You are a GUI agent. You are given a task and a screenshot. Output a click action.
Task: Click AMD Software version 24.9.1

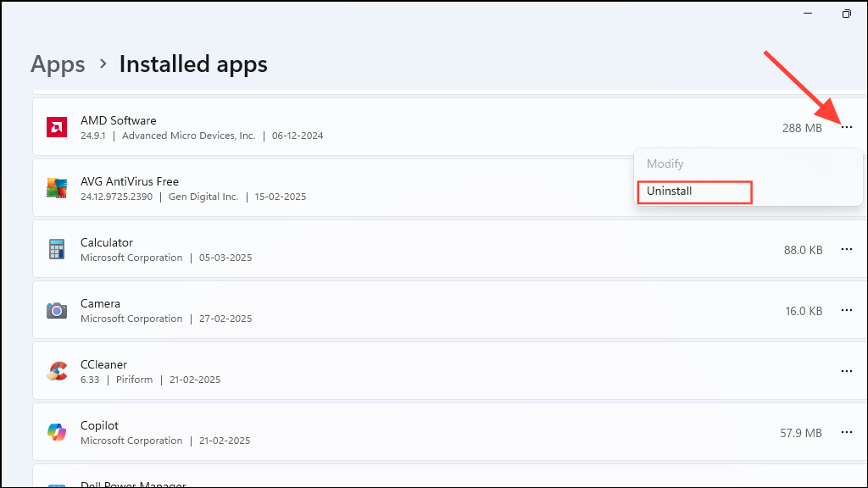pyautogui.click(x=92, y=136)
